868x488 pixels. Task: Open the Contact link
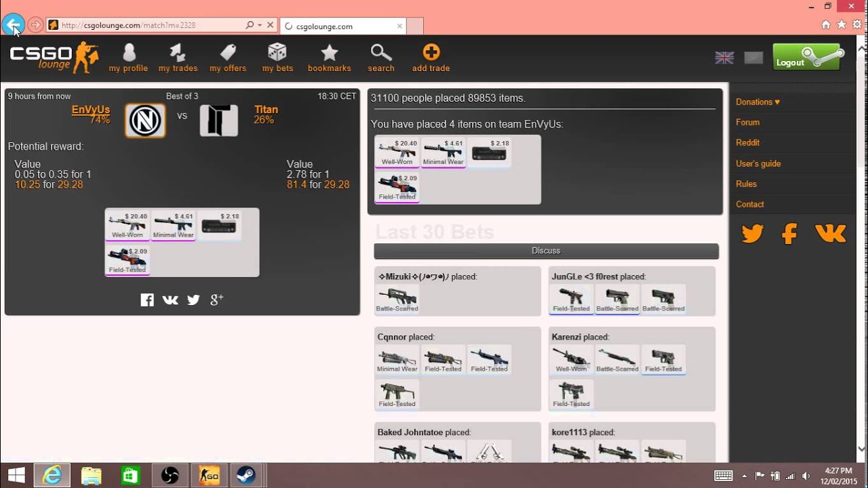pyautogui.click(x=750, y=204)
